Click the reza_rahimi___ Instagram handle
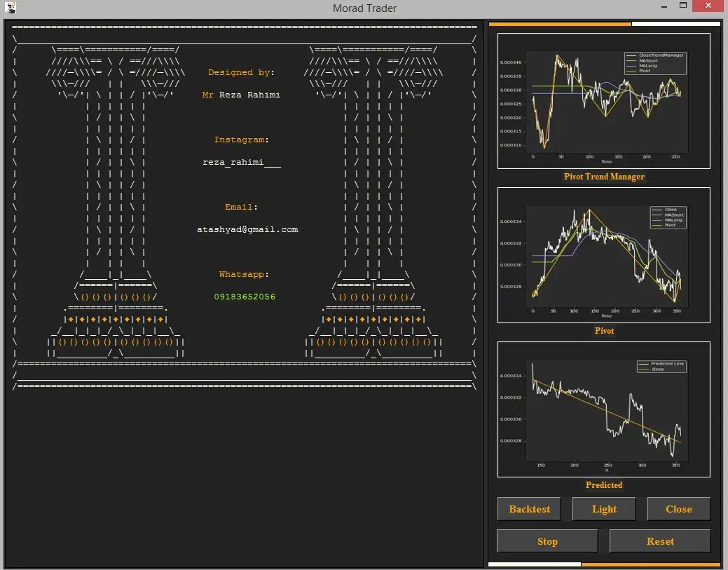Viewport: 728px width, 570px height. pyautogui.click(x=242, y=162)
